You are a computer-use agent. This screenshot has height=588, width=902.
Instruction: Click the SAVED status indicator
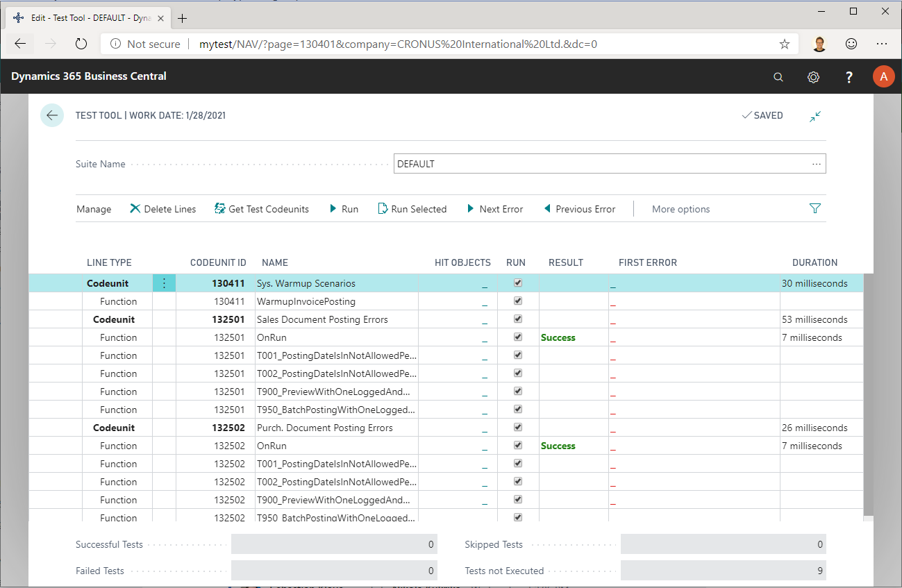click(762, 115)
